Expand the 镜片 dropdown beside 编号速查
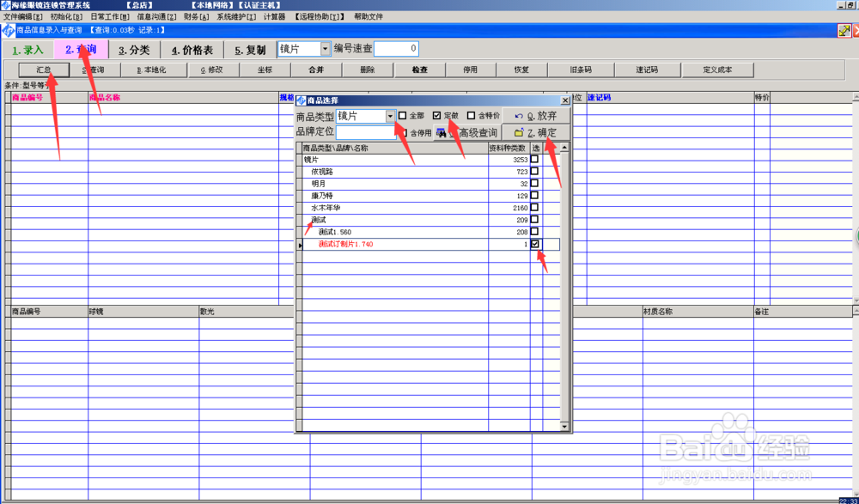 pyautogui.click(x=325, y=49)
